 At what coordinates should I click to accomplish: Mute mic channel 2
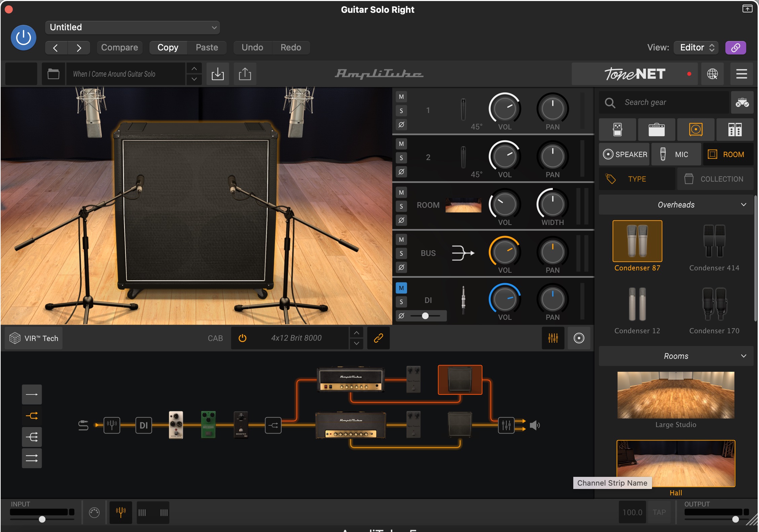(401, 144)
